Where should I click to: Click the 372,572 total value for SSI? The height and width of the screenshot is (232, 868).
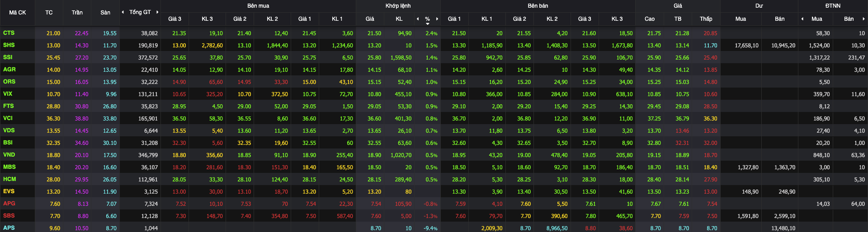coord(148,58)
